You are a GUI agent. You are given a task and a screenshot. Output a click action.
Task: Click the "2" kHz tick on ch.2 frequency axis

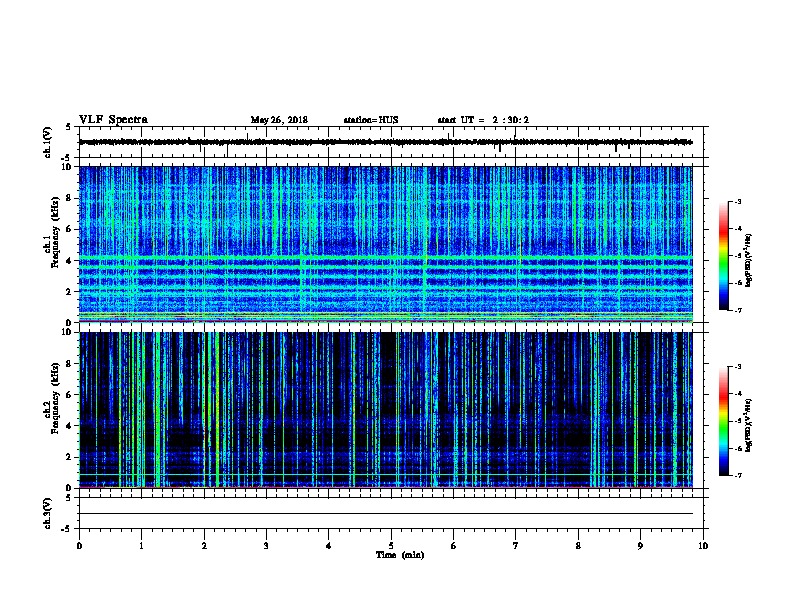click(69, 457)
